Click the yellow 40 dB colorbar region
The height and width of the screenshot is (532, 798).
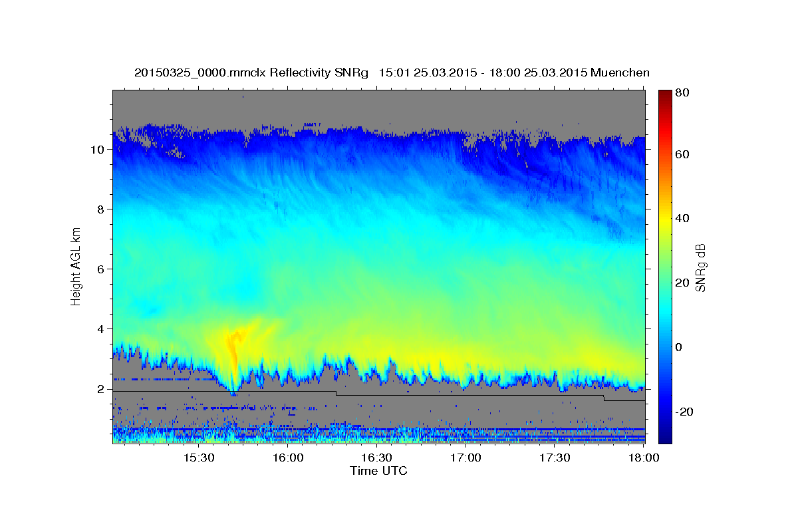665,218
